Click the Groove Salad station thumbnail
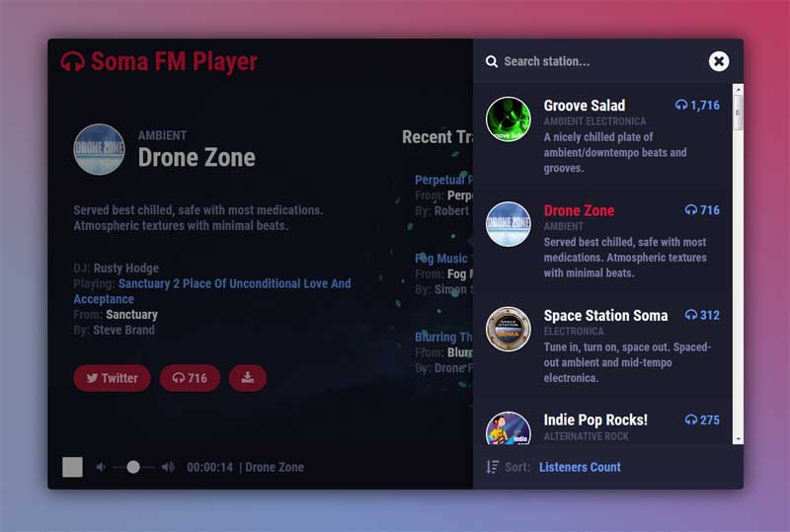This screenshot has width=790, height=532. point(509,119)
